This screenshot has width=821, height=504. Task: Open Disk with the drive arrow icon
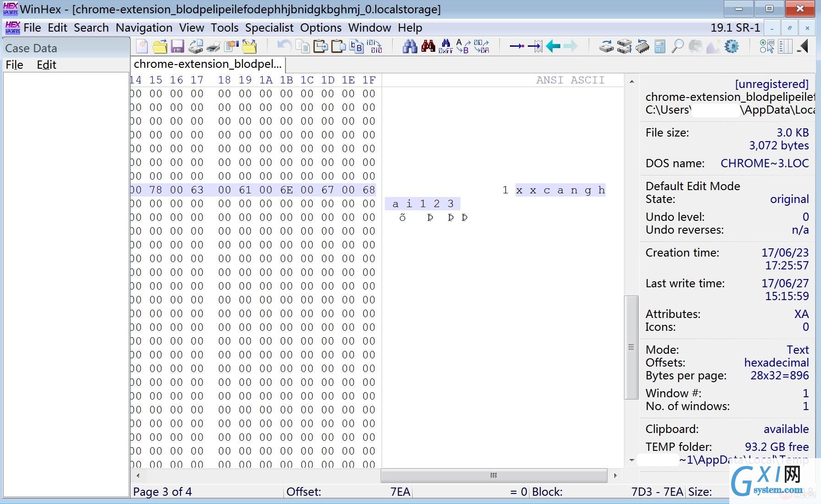(x=606, y=46)
